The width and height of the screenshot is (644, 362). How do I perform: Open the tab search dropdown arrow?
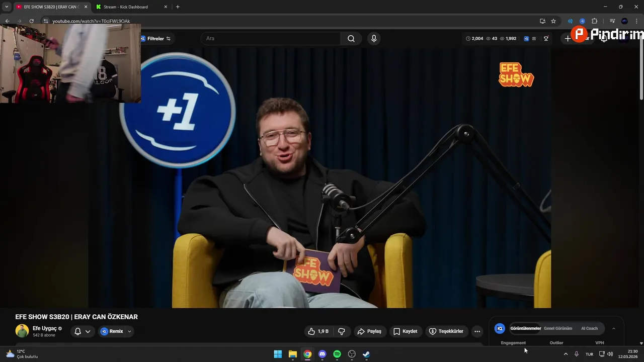point(7,7)
